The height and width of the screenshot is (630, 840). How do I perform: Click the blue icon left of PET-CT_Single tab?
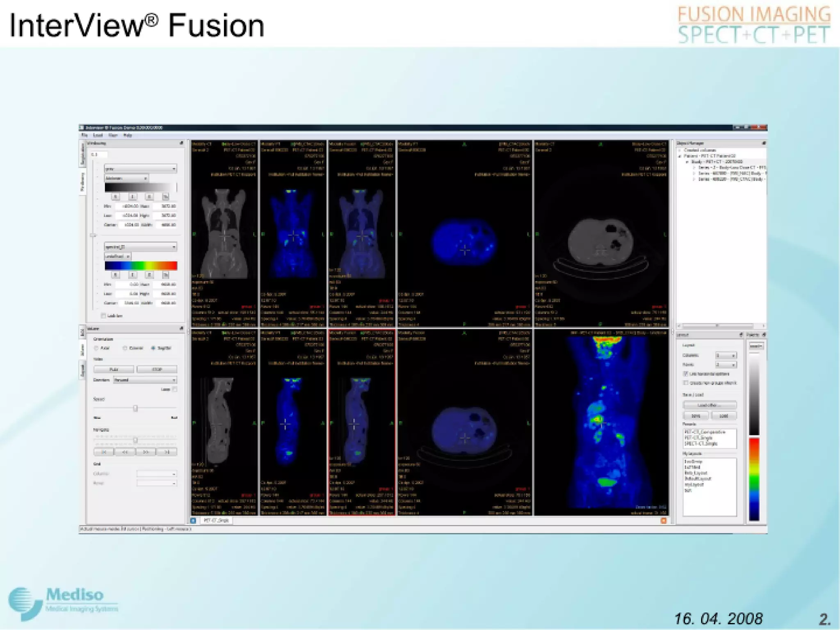[x=193, y=520]
